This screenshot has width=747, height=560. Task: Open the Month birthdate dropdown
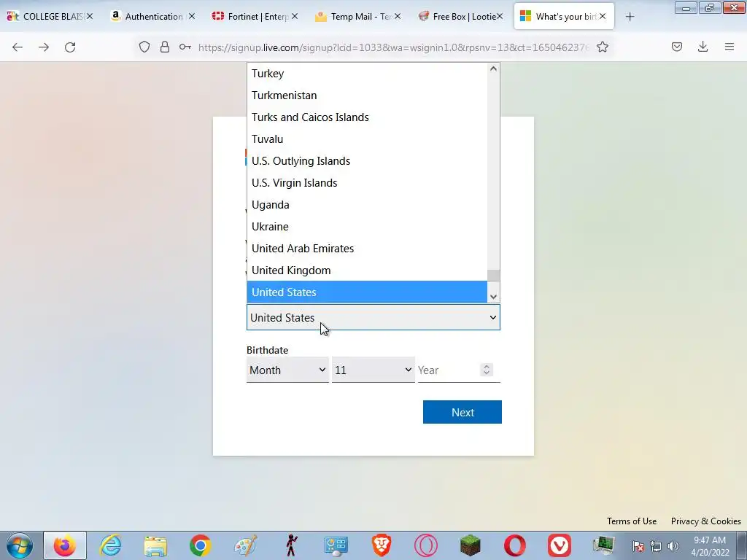click(x=287, y=370)
